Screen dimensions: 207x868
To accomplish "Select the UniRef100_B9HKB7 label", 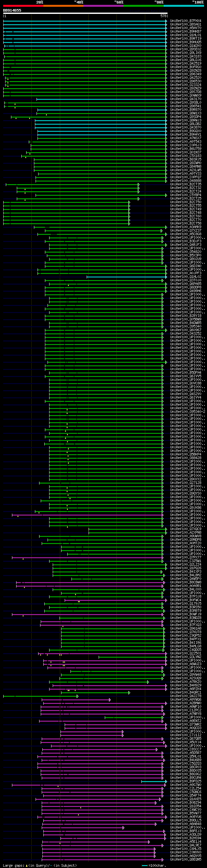I will point(186,31).
